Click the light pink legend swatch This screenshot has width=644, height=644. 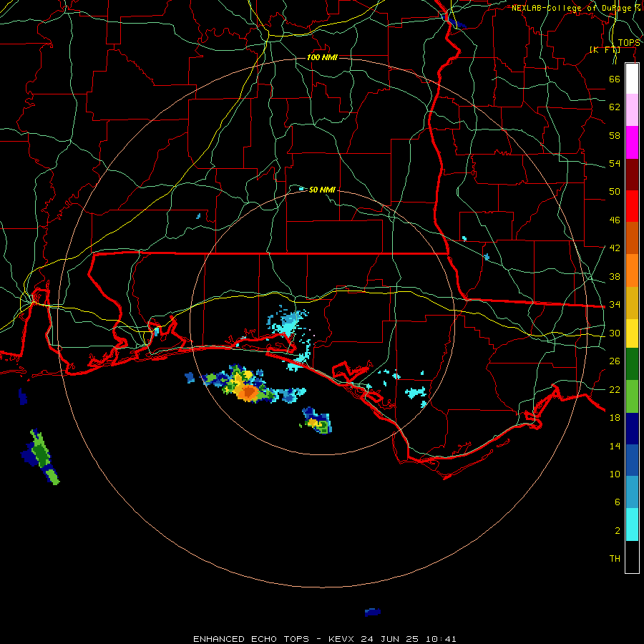point(632,109)
